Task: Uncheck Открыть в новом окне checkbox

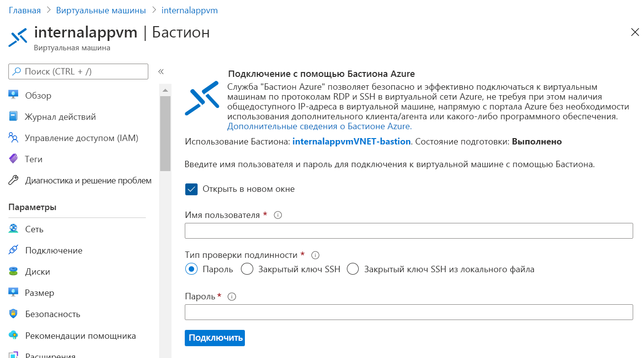Action: 191,189
